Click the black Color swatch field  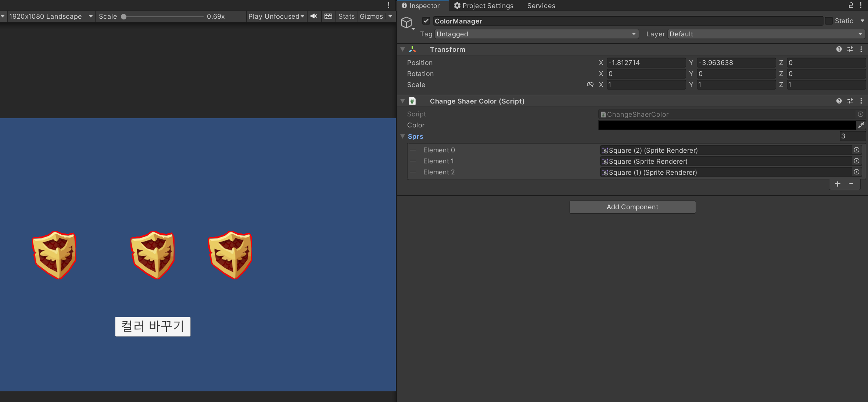coord(727,125)
